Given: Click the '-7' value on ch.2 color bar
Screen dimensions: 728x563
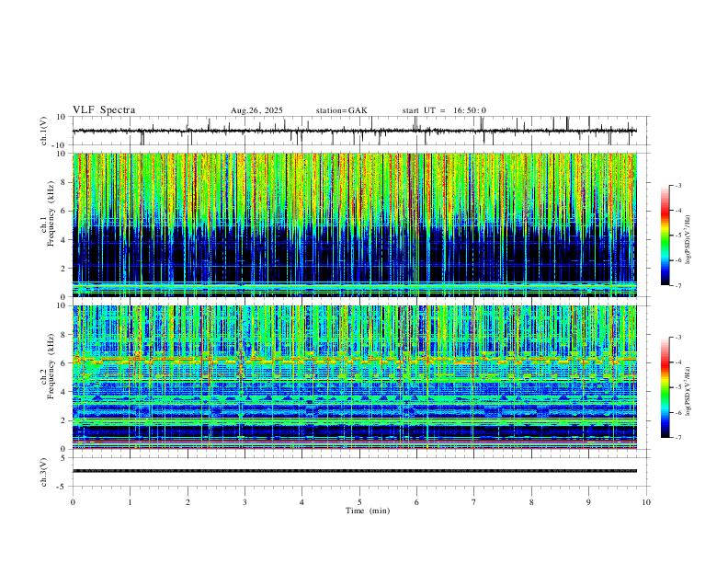Looking at the screenshot, I should tap(677, 438).
